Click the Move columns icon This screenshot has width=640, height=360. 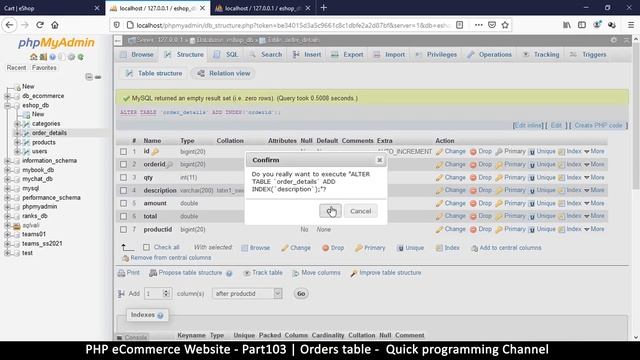296,273
